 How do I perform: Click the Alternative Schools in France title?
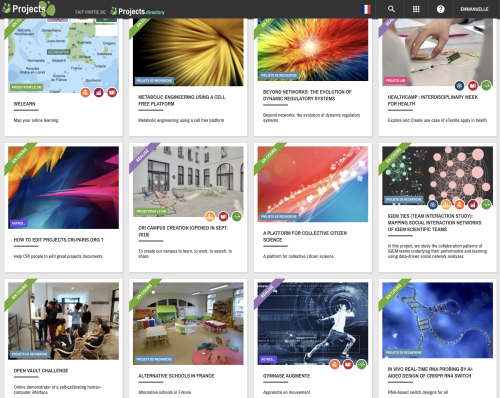click(176, 376)
